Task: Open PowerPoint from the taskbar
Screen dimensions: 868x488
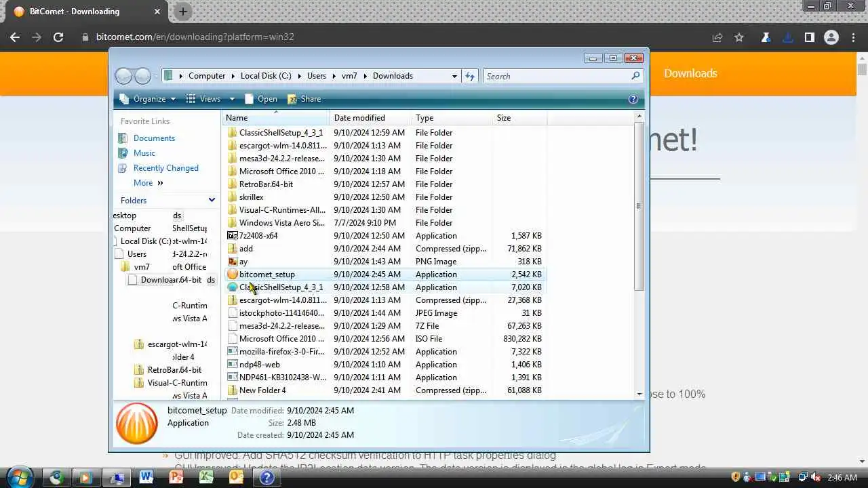Action: tap(176, 477)
